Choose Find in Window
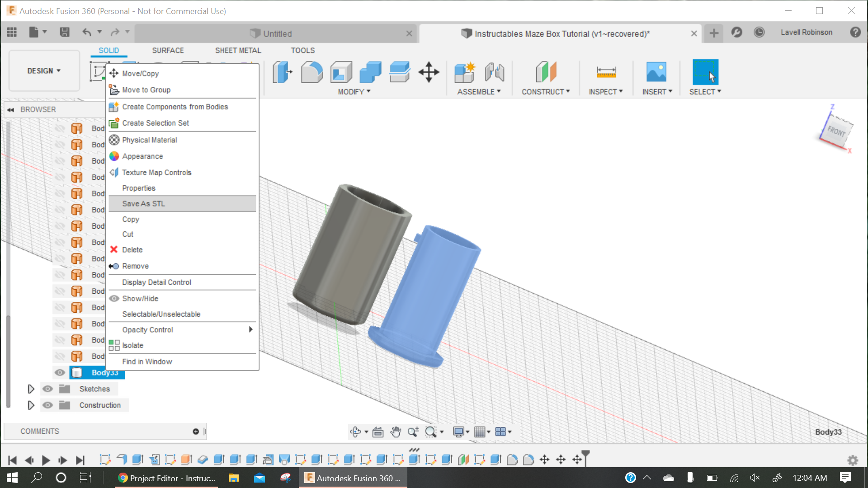The height and width of the screenshot is (488, 868). [182, 362]
